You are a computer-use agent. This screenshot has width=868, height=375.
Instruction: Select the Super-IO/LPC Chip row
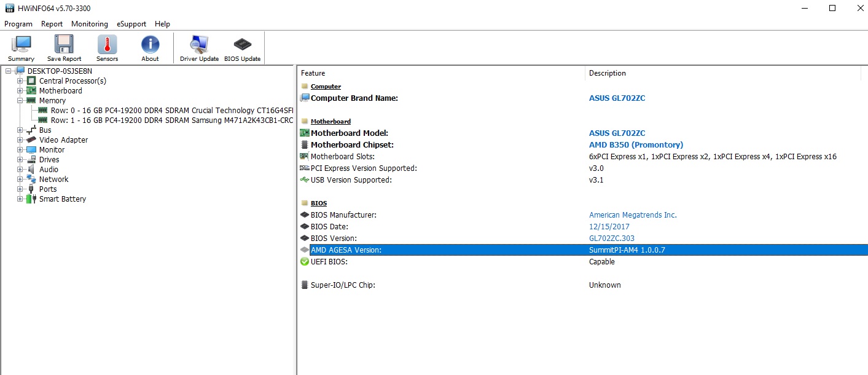click(582, 285)
